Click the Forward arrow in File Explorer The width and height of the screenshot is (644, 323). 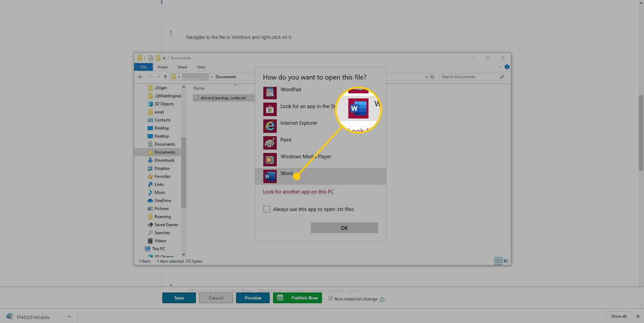(x=150, y=77)
